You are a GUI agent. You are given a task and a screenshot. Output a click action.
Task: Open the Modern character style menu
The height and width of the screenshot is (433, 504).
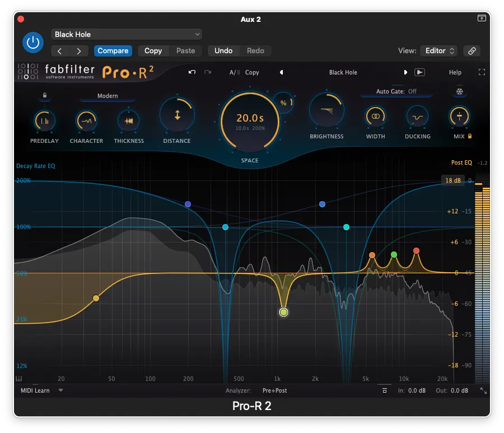[108, 96]
